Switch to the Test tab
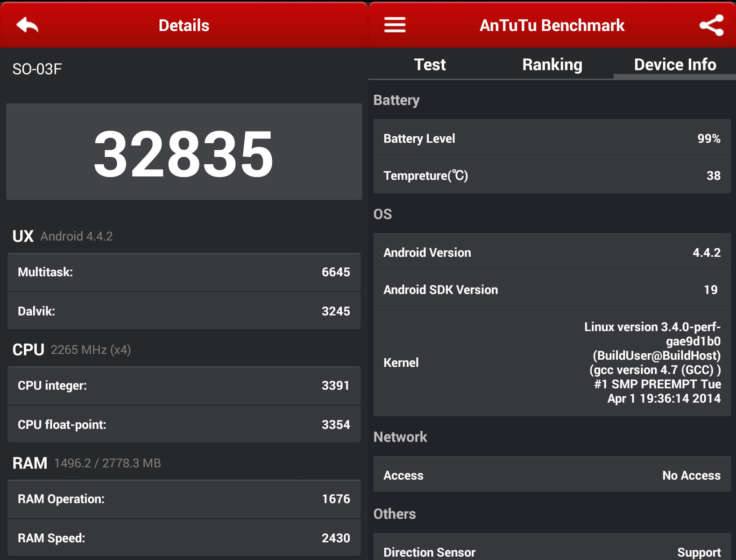 pos(430,64)
